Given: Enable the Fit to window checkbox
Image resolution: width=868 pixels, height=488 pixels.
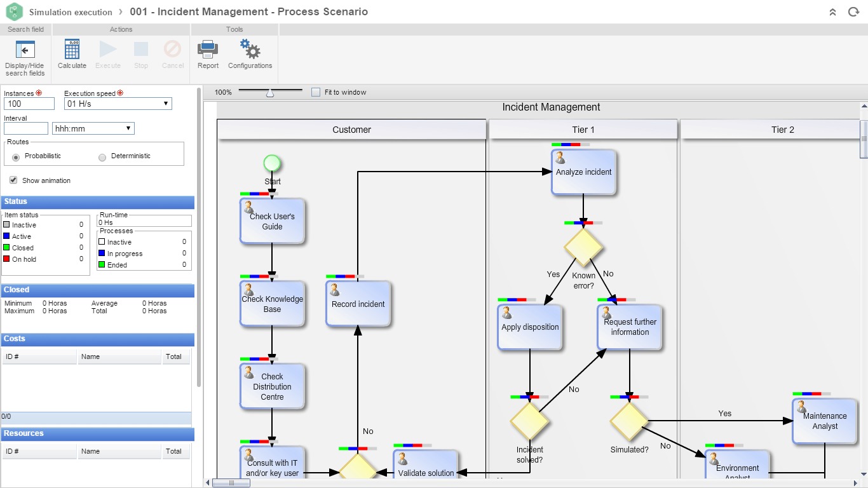Looking at the screenshot, I should click(315, 91).
